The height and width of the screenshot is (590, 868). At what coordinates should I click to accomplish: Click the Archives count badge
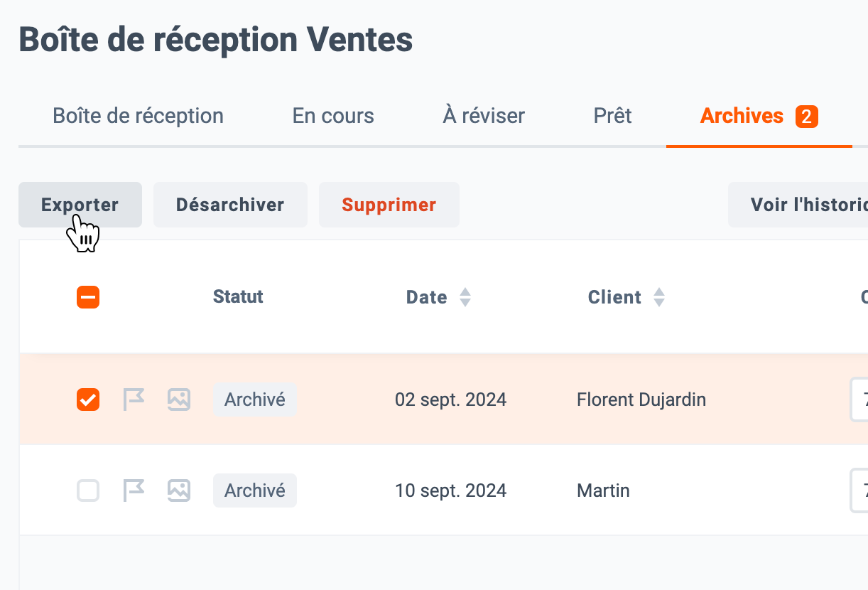[806, 117]
